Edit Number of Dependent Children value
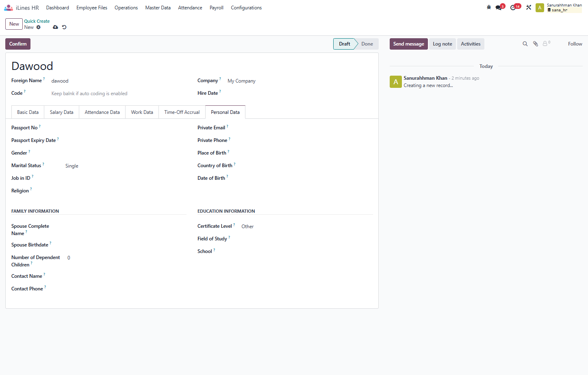588x375 pixels. pyautogui.click(x=126, y=258)
